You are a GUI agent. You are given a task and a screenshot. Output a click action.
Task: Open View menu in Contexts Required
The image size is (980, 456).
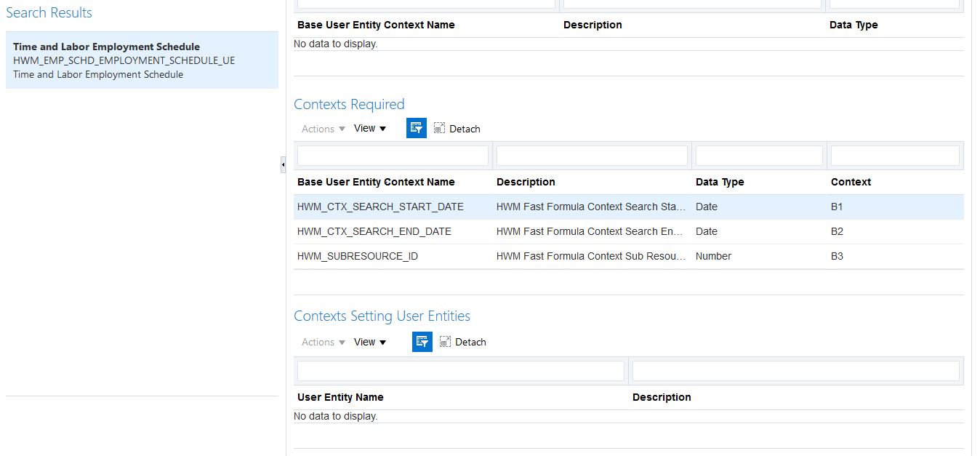[370, 129]
